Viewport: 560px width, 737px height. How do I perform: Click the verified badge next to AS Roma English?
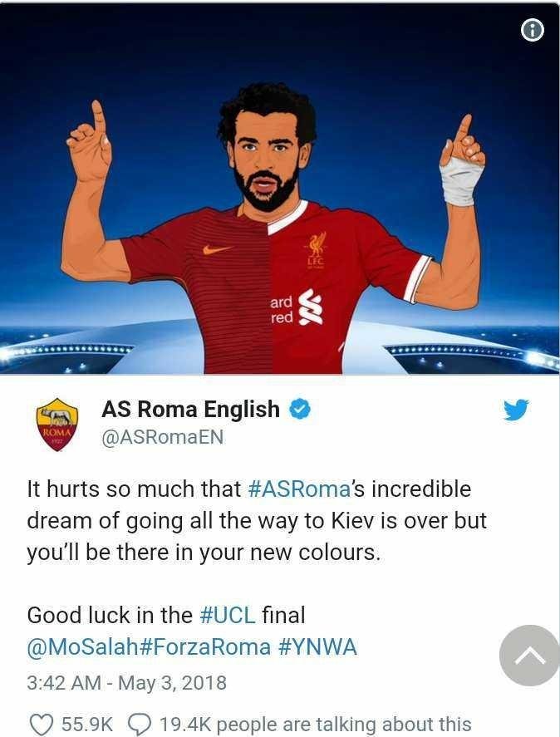[x=299, y=409]
